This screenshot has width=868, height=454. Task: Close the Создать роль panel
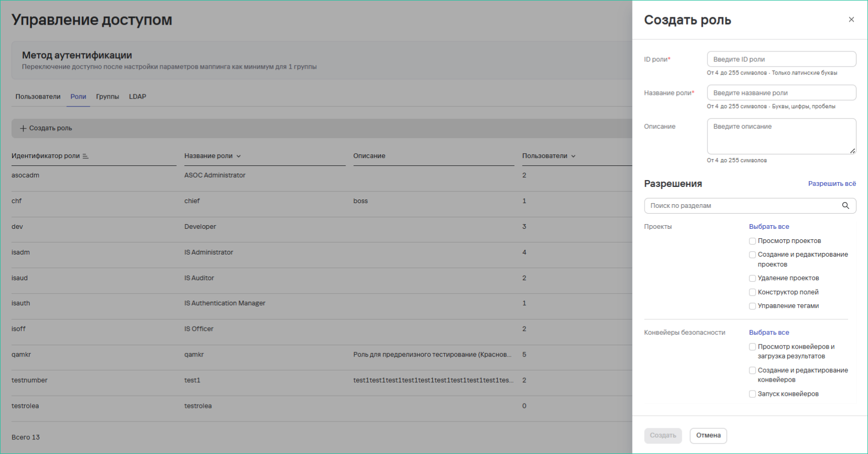(851, 19)
